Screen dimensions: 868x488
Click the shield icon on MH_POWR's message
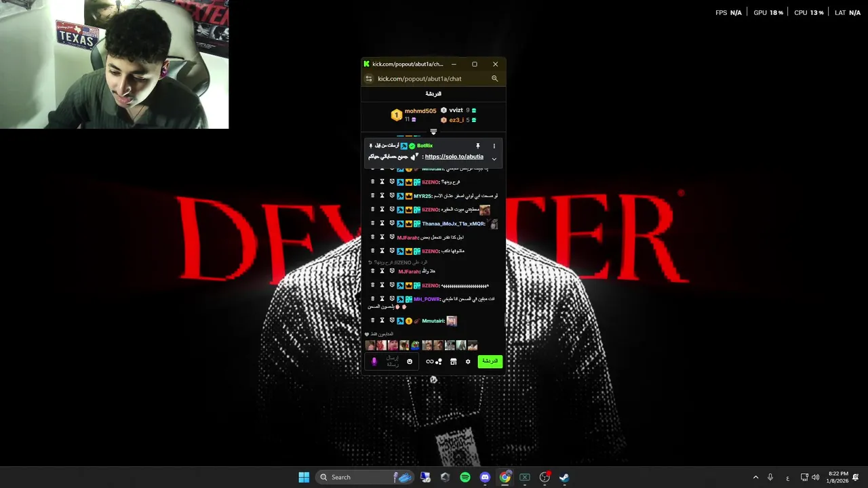(x=392, y=299)
